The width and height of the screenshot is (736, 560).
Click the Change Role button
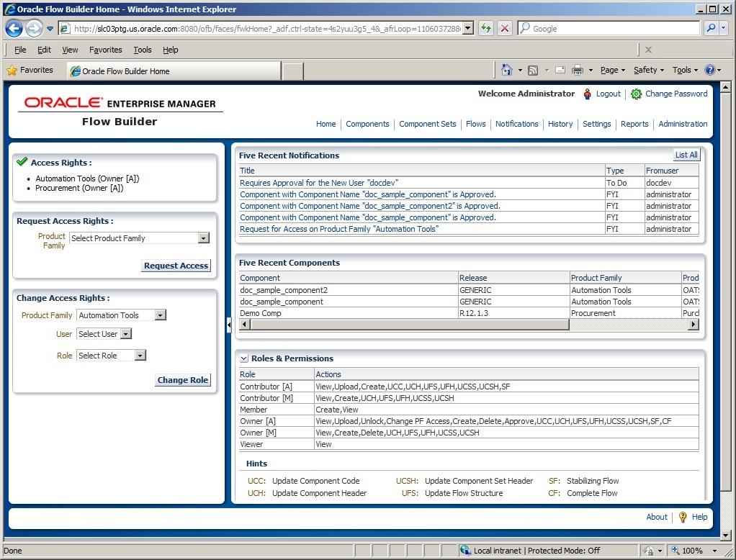click(x=183, y=380)
